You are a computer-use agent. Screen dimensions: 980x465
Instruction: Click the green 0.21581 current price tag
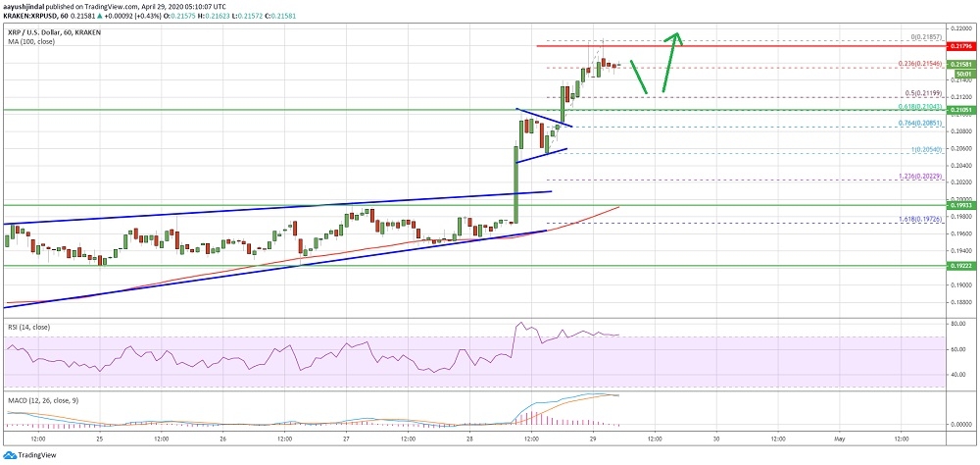(959, 65)
